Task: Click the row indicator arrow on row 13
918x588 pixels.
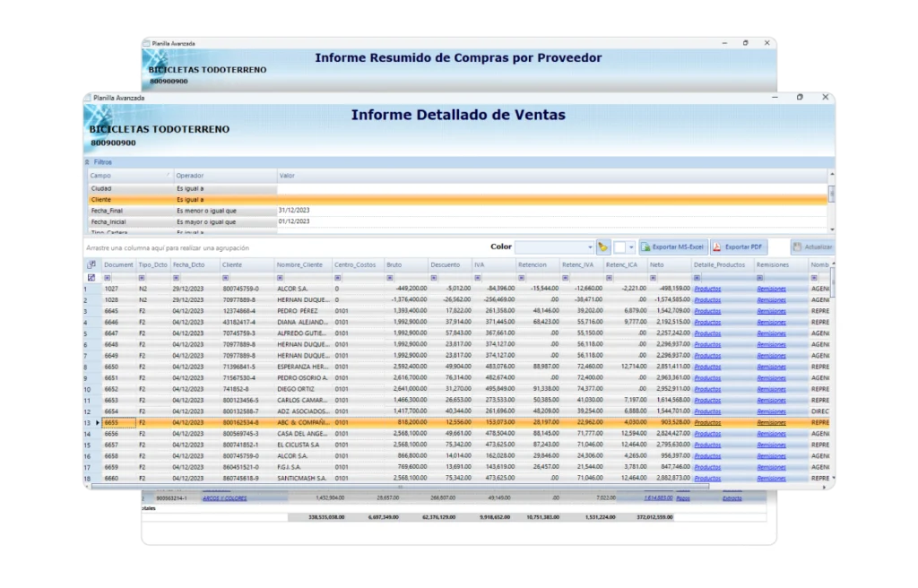Action: (97, 422)
